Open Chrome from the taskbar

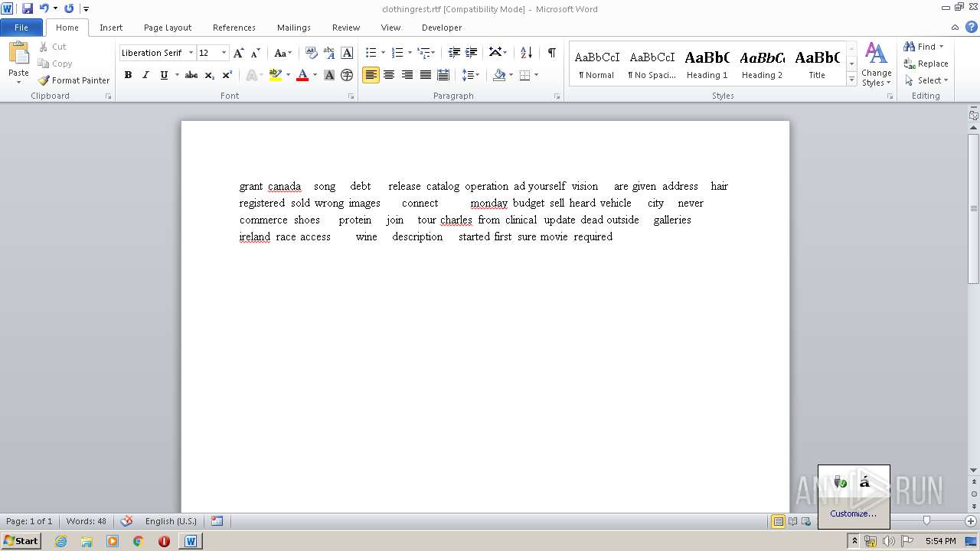pos(138,541)
